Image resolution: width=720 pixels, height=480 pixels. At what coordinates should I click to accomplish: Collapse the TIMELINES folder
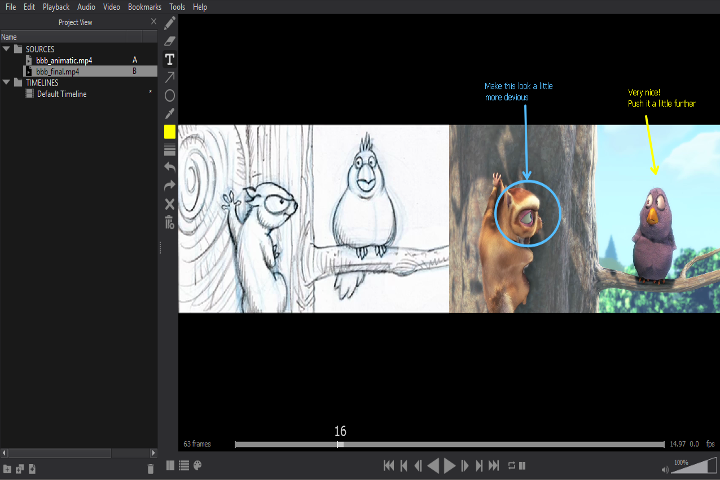6,83
